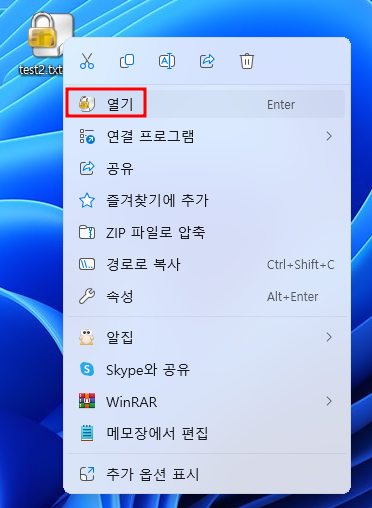Click the Delete trash can icon
The width and height of the screenshot is (372, 508).
tap(247, 61)
